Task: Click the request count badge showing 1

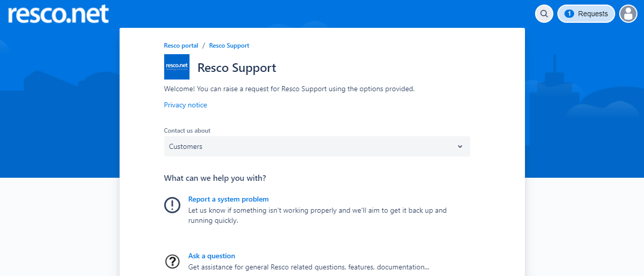Action: click(569, 14)
